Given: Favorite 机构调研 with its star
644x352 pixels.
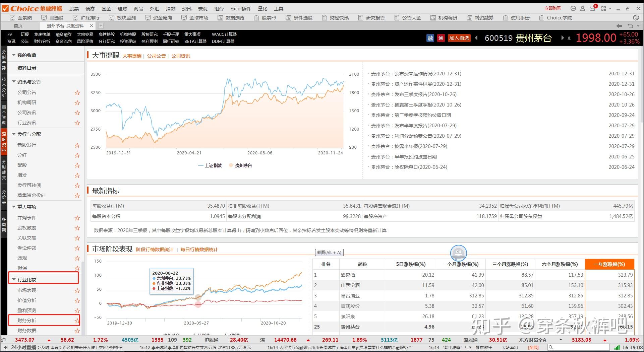Looking at the screenshot, I should [x=77, y=103].
